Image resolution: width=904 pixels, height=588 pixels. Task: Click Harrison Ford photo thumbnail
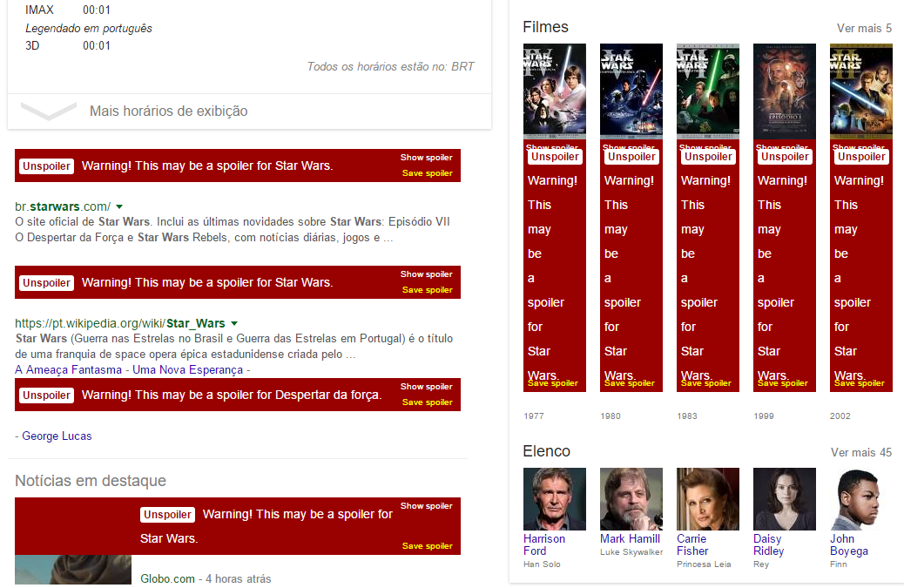click(x=555, y=499)
